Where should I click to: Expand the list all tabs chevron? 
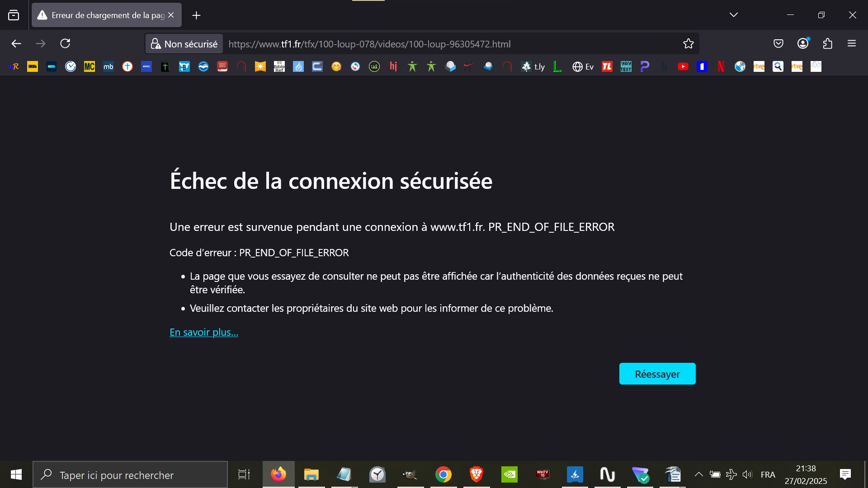pos(734,15)
